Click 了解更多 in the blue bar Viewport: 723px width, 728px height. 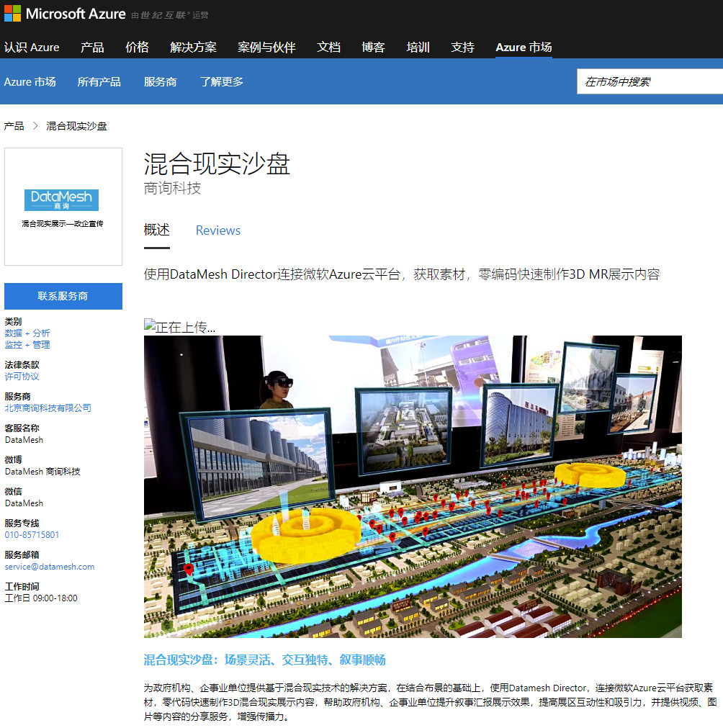(222, 81)
